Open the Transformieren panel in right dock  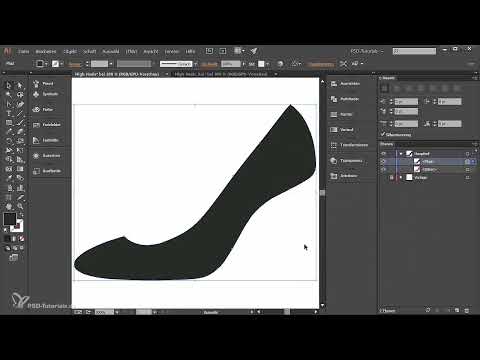coord(349,145)
